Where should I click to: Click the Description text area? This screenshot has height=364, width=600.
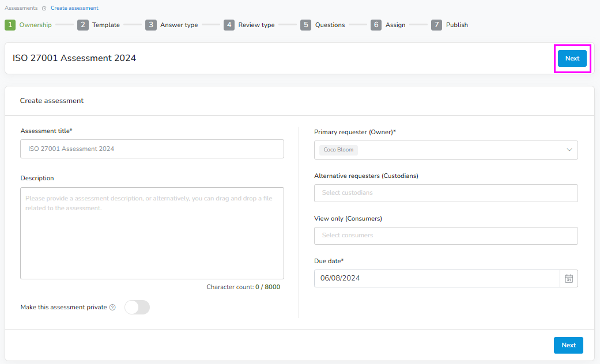(x=152, y=233)
